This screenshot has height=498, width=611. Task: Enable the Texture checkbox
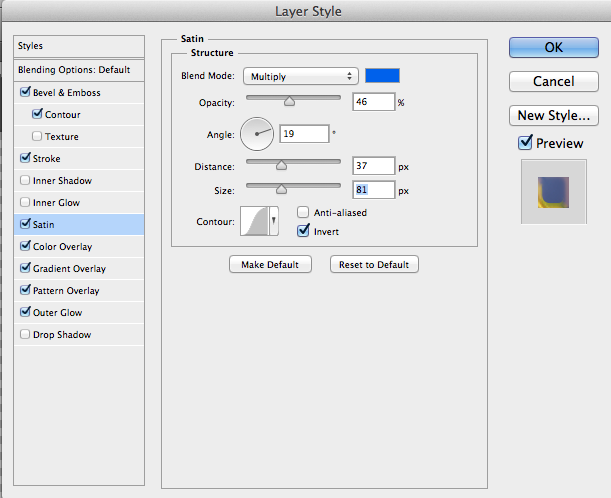37,136
